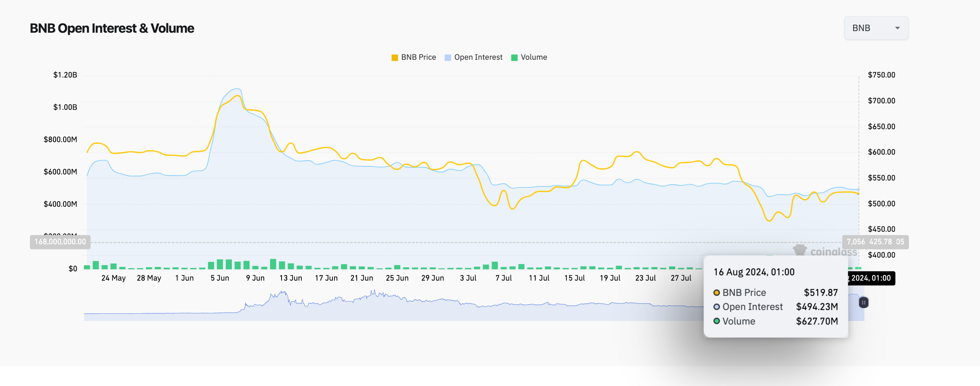
Task: Click the 15 Jul date label
Action: 575,278
